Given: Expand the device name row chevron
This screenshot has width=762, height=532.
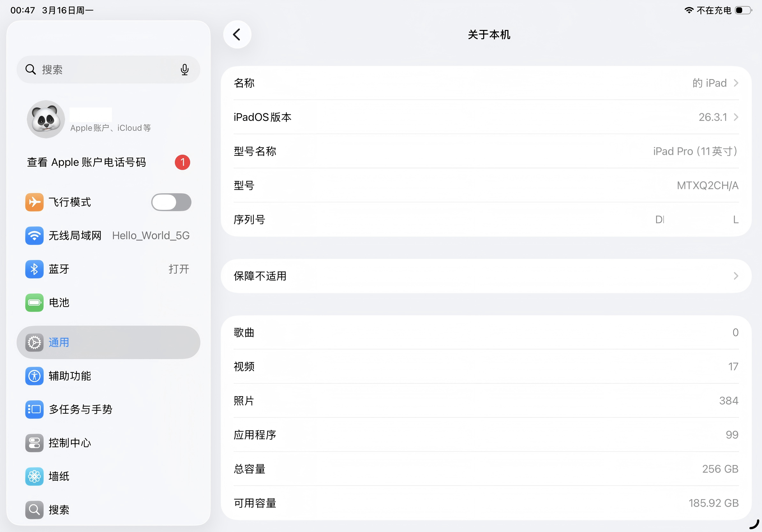Looking at the screenshot, I should [736, 83].
